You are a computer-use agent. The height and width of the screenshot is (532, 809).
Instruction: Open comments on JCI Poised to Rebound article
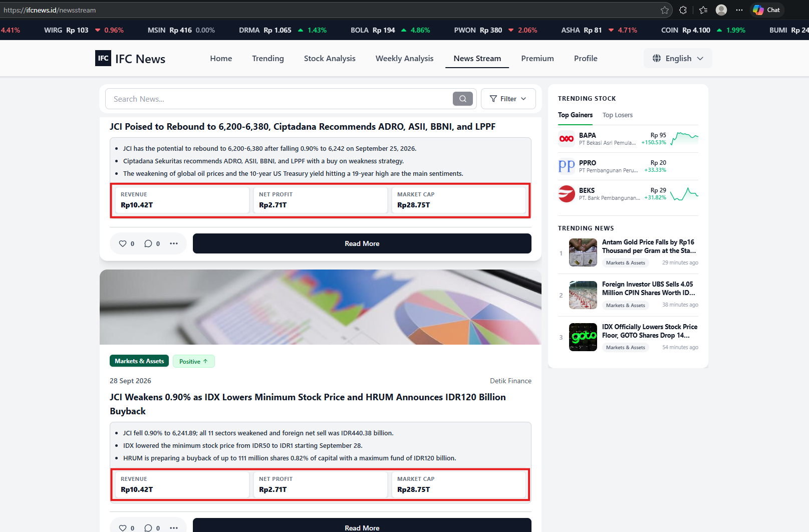[148, 243]
